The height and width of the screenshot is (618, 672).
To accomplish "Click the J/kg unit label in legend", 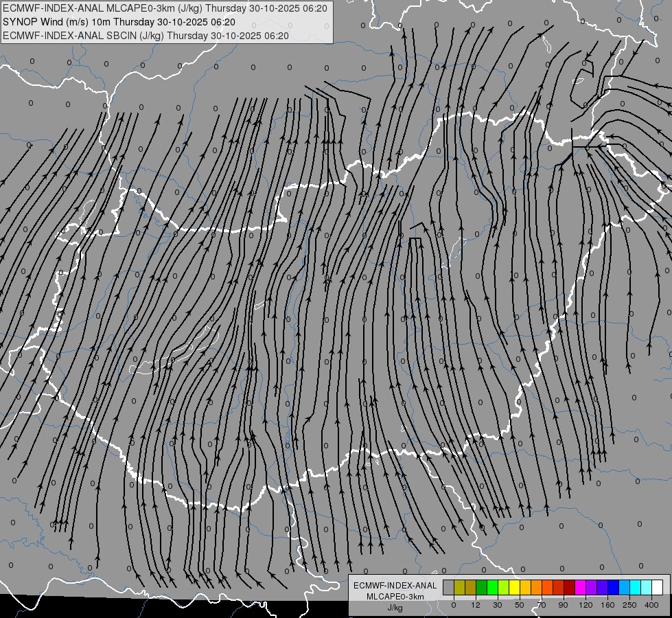I will pos(395,608).
